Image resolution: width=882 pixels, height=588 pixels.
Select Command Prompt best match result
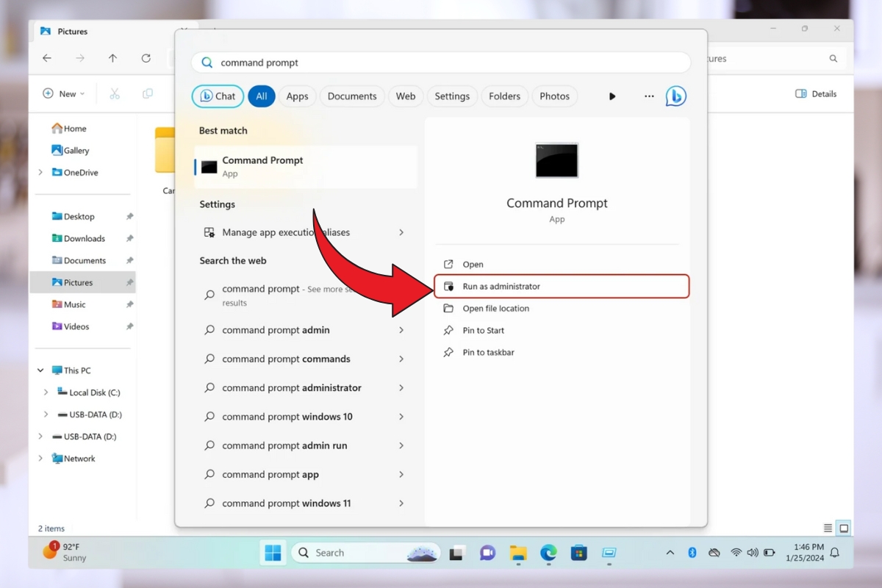[x=305, y=167]
